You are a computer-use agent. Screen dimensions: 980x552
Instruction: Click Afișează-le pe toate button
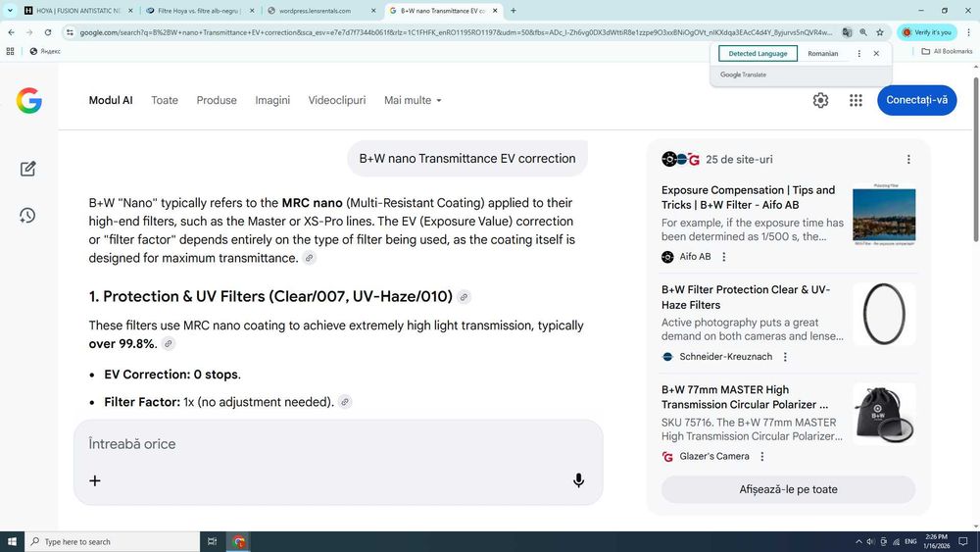pyautogui.click(x=788, y=489)
